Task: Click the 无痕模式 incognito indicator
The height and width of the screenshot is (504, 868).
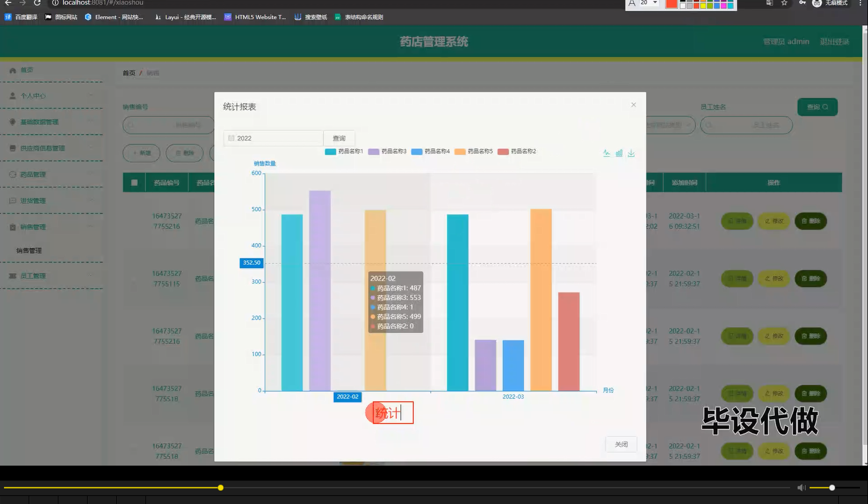Action: (830, 3)
